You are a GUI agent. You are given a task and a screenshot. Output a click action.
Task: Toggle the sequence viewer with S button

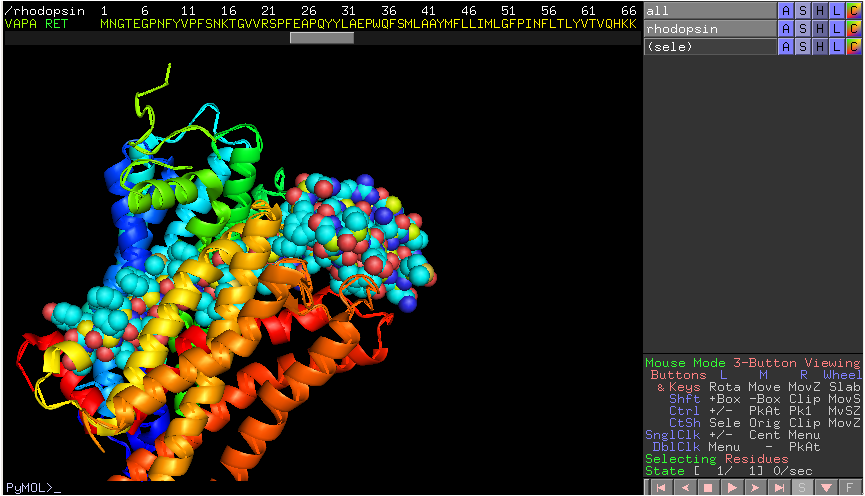pos(802,487)
